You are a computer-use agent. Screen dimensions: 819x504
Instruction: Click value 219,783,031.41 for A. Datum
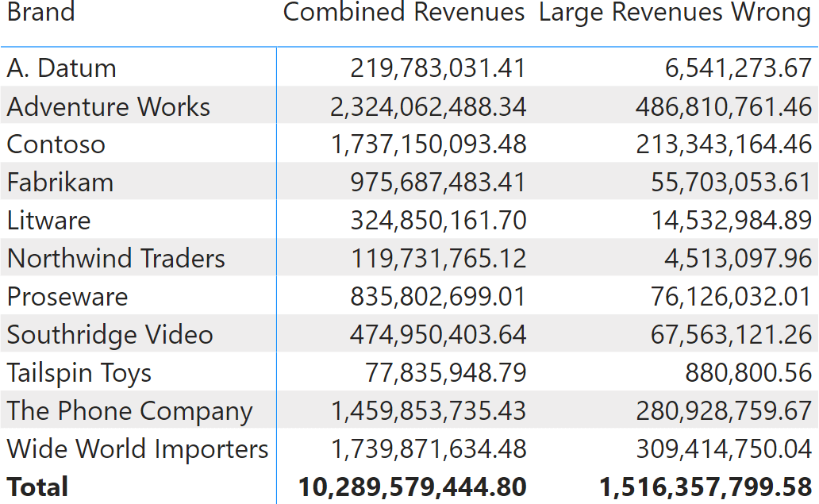pyautogui.click(x=438, y=68)
